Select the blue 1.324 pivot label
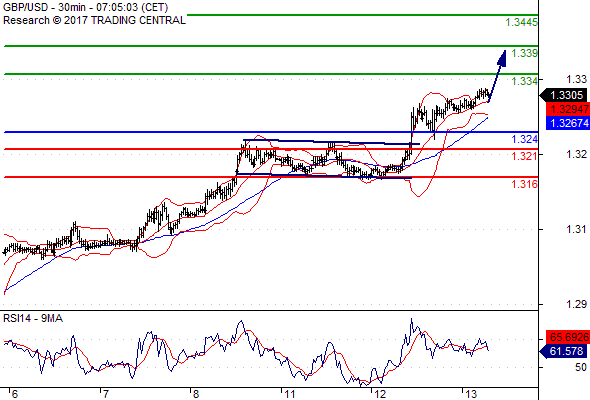This screenshot has height=400, width=590. pyautogui.click(x=525, y=139)
